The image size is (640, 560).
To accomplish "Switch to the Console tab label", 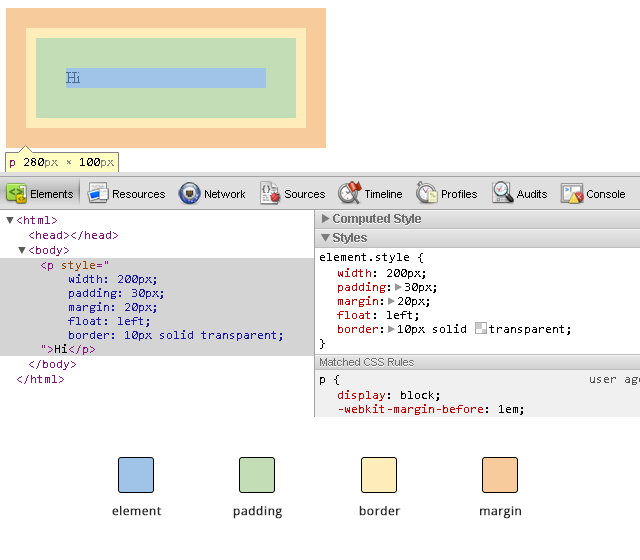I will pos(606,194).
